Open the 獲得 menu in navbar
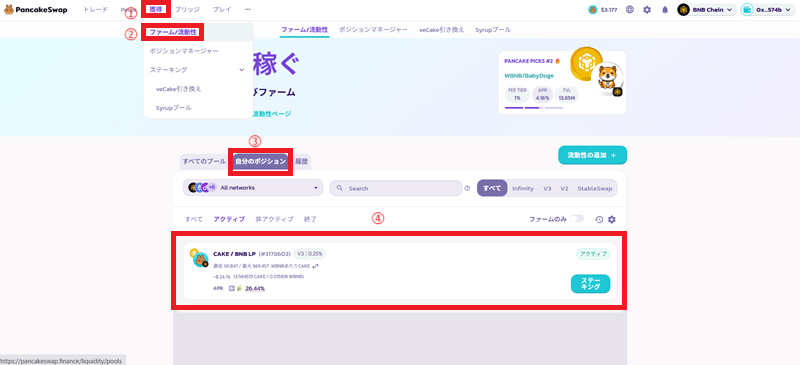Image resolution: width=800 pixels, height=365 pixels. (x=155, y=9)
